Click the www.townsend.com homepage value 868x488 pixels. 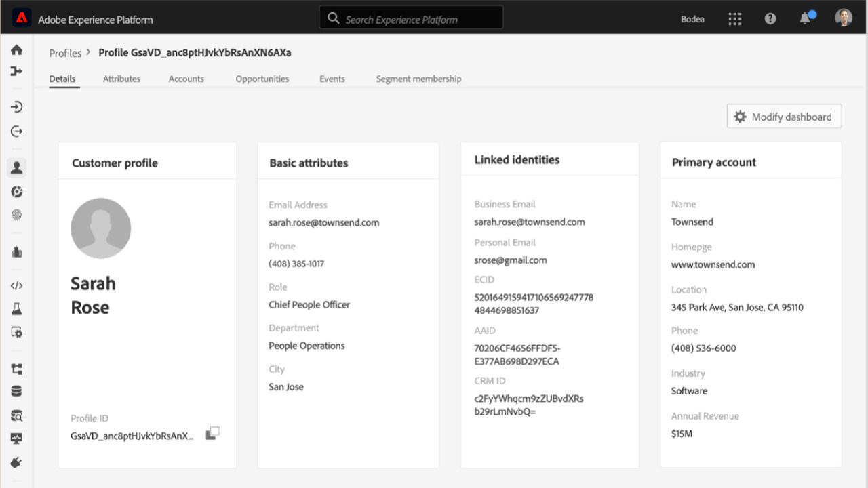(713, 265)
